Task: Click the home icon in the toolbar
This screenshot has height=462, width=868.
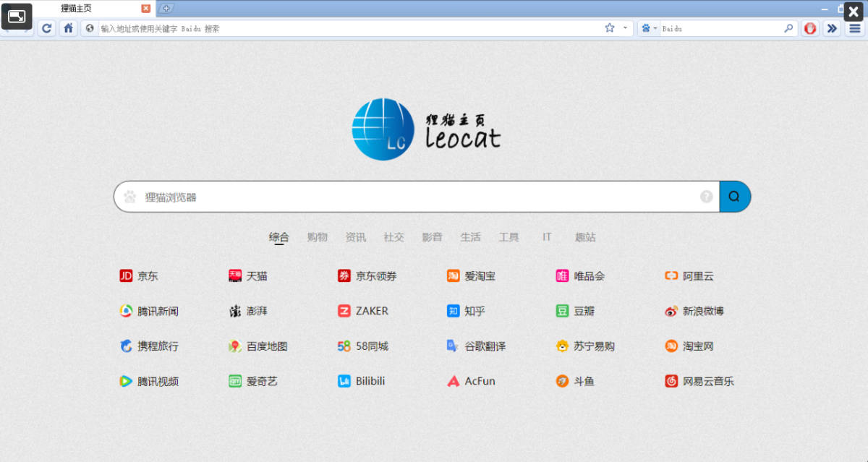Action: pyautogui.click(x=68, y=28)
